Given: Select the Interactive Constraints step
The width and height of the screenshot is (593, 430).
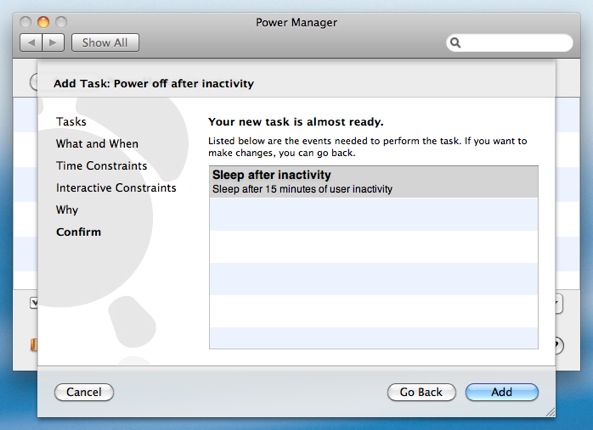Looking at the screenshot, I should tap(116, 188).
